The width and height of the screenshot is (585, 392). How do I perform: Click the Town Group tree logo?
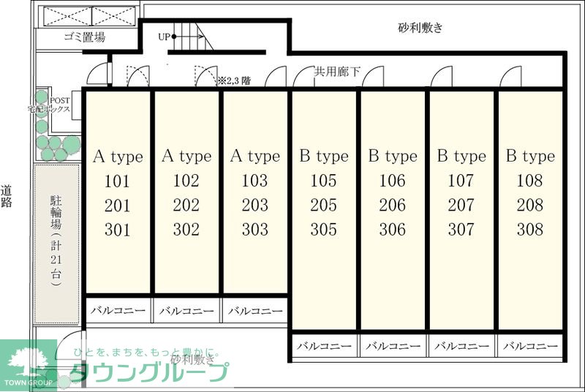point(29,366)
